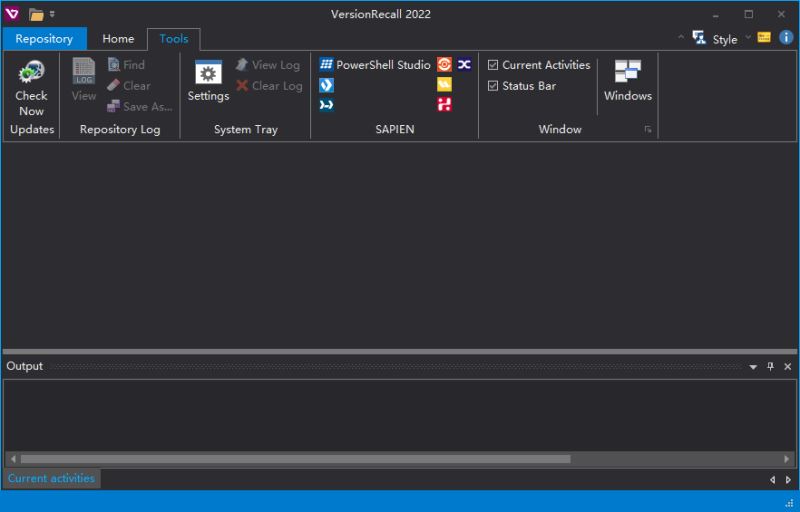The width and height of the screenshot is (800, 512).
Task: Click the status bar resize grip
Action: [x=790, y=504]
